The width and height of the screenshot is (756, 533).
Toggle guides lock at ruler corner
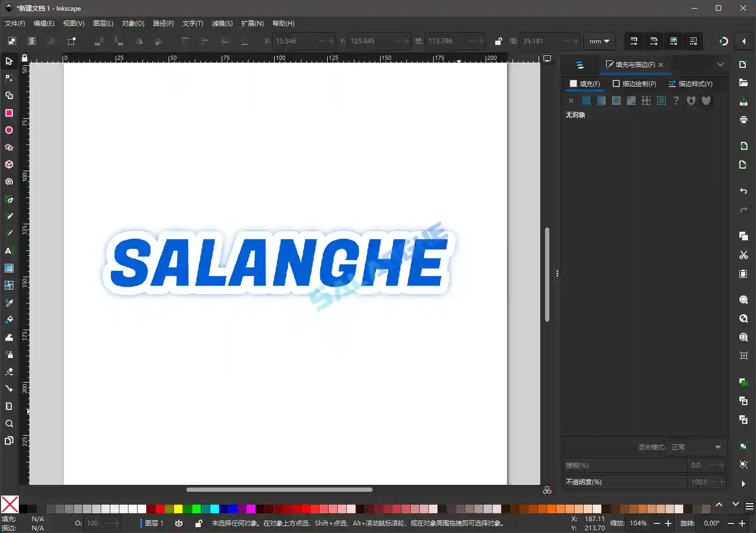(24, 58)
